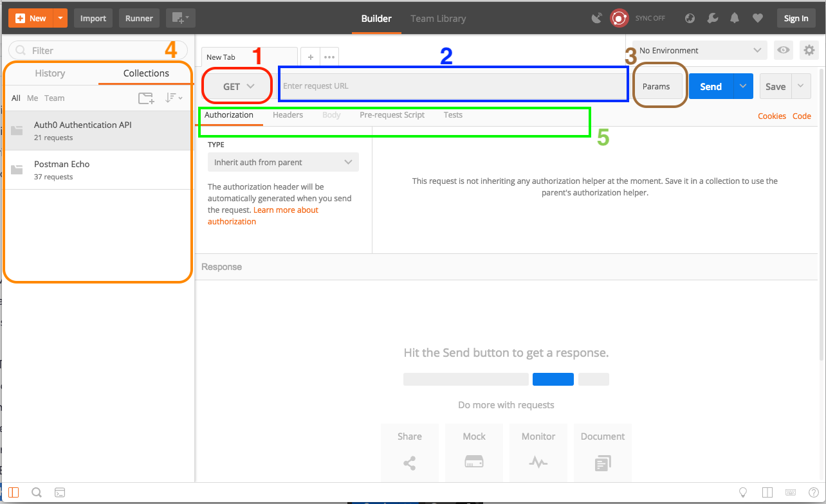The height and width of the screenshot is (504, 826).
Task: Open the Cookies link
Action: click(772, 116)
